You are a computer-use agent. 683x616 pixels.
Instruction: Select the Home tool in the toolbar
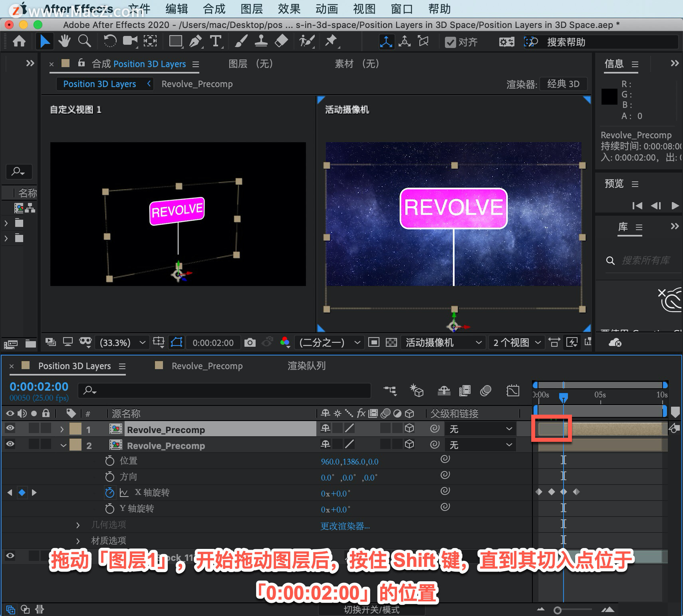(19, 41)
